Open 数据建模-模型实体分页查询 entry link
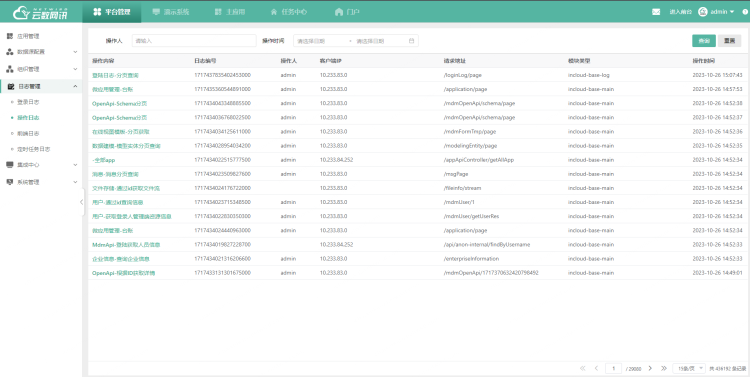Viewport: 750px width, 377px height. [x=126, y=146]
